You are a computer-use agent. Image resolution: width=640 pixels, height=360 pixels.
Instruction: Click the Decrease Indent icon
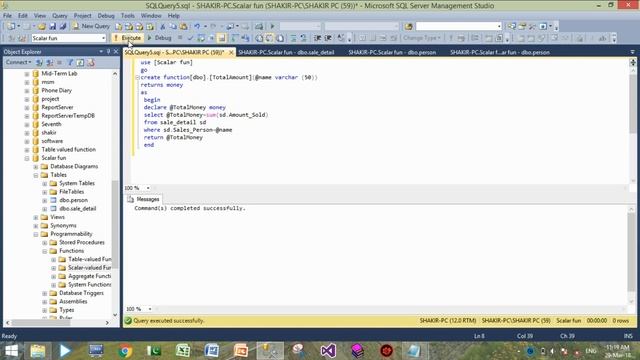point(318,38)
